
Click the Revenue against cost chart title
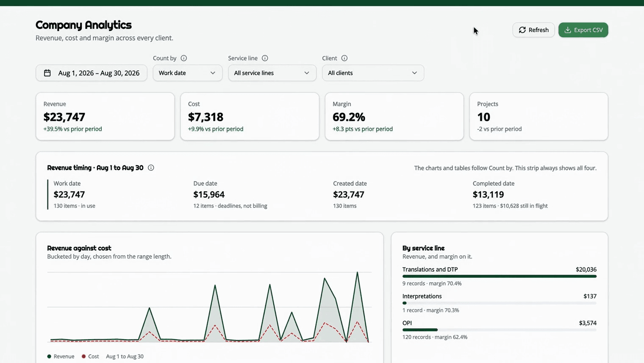79,248
